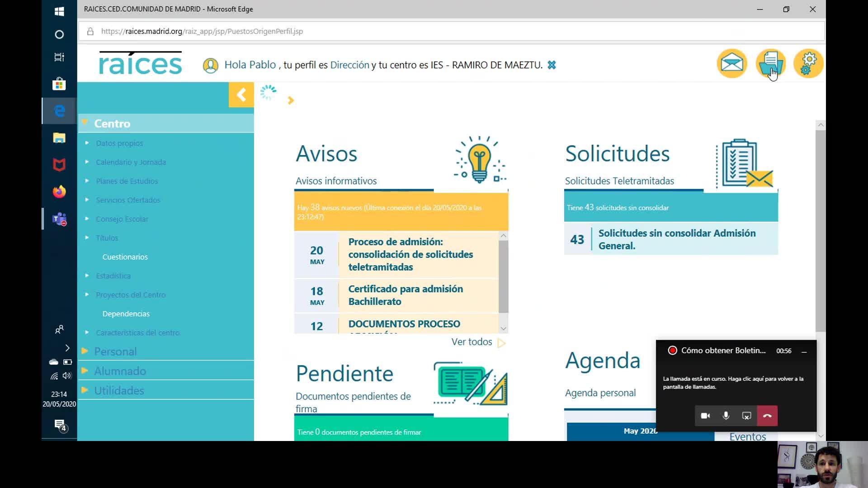
Task: Collapse the sidebar with the left arrow
Action: tap(241, 95)
